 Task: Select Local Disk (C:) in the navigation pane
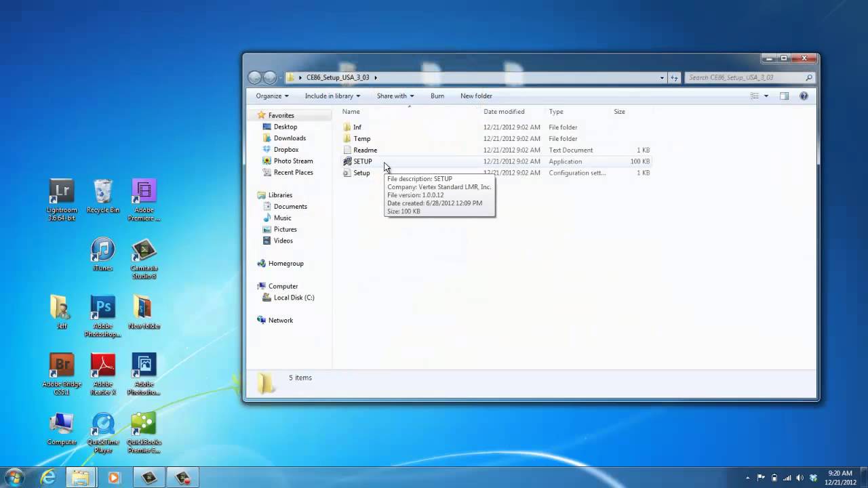[294, 298]
